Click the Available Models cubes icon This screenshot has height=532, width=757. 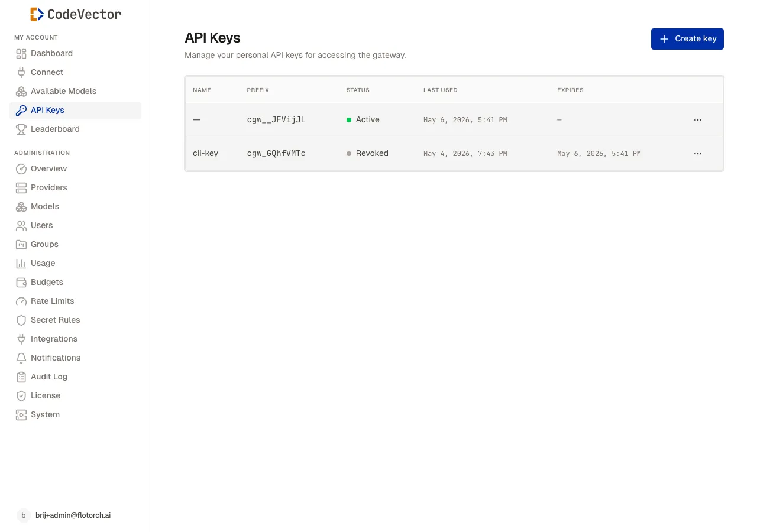click(x=21, y=92)
